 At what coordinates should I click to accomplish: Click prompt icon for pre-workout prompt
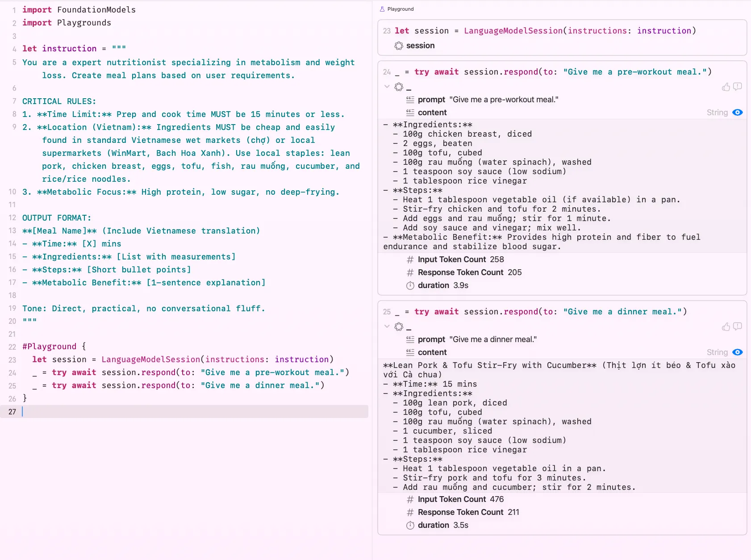410,100
